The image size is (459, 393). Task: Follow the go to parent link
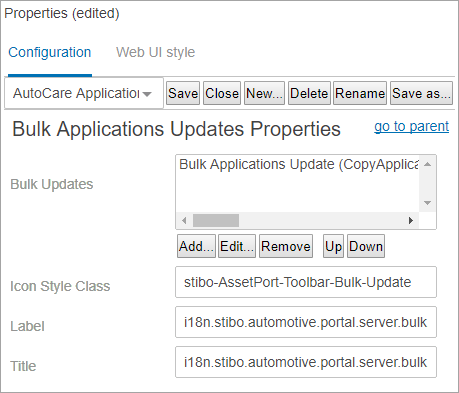coord(411,126)
